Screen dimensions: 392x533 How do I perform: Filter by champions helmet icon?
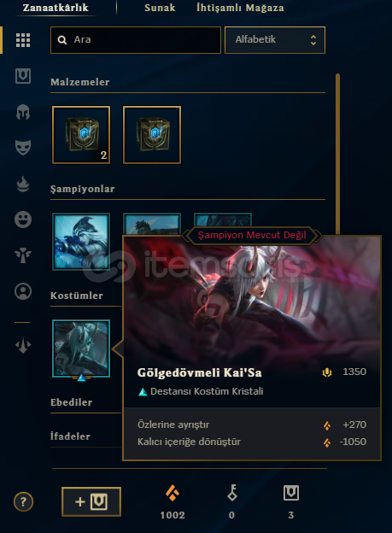pyautogui.click(x=23, y=112)
